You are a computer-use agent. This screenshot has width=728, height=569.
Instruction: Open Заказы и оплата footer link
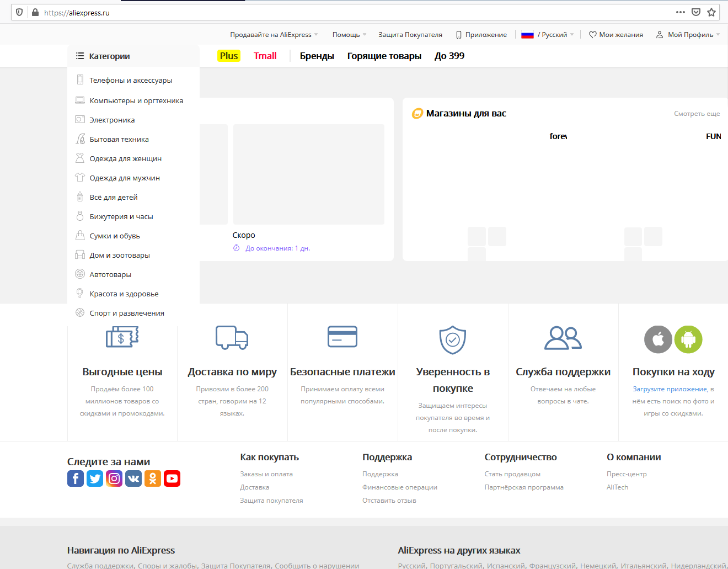pyautogui.click(x=266, y=474)
